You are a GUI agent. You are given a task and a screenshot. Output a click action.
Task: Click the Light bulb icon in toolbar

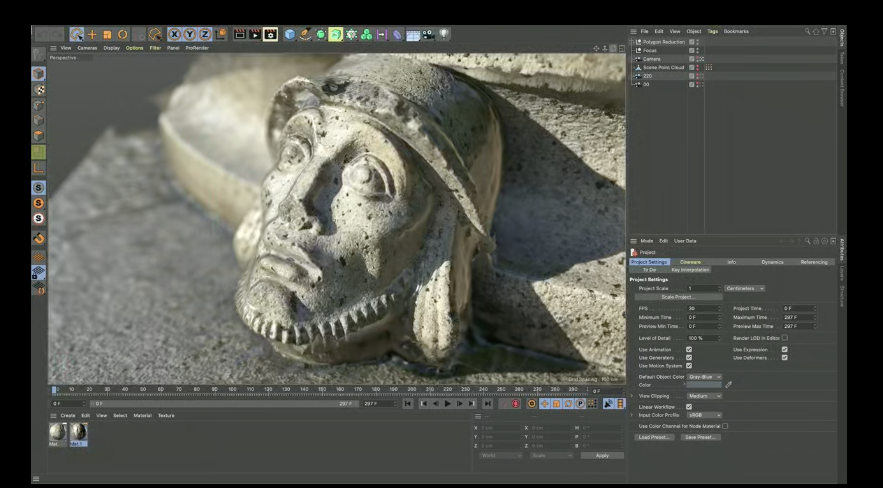point(443,34)
